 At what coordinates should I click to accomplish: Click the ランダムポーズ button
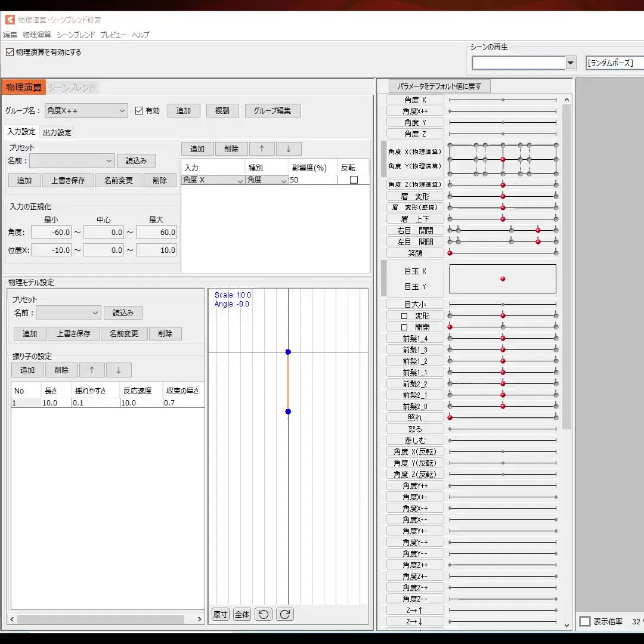(x=614, y=63)
